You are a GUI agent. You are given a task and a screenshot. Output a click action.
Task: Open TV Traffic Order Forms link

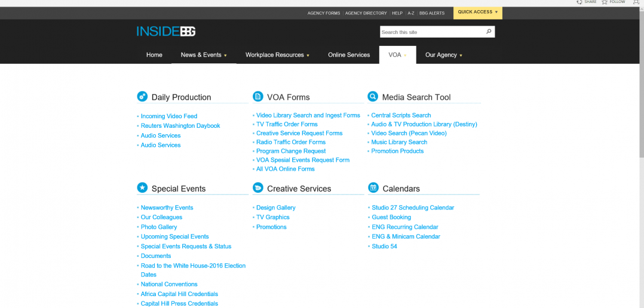[x=287, y=124]
